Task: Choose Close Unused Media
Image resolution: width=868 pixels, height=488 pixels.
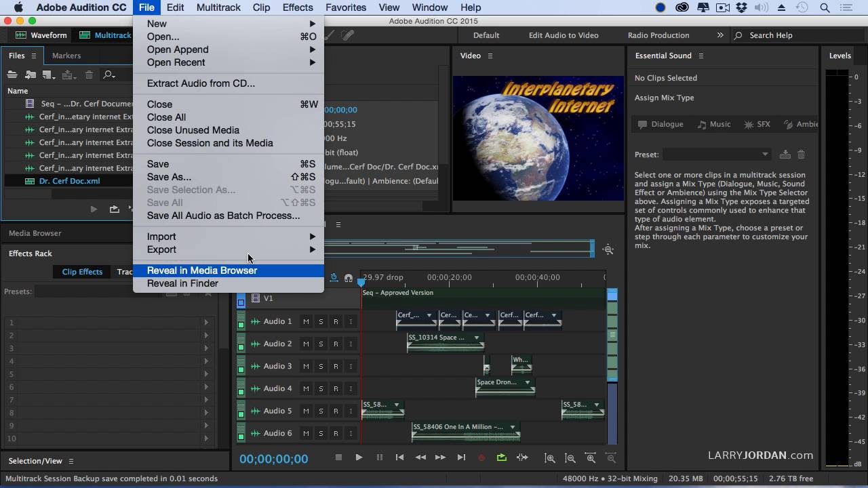Action: [229, 130]
